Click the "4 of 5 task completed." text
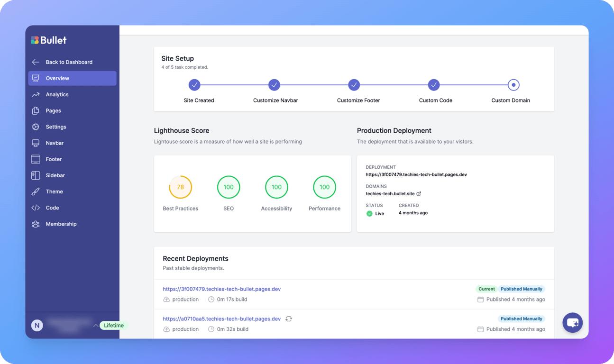Screen dimensions: 614x364 [x=184, y=67]
